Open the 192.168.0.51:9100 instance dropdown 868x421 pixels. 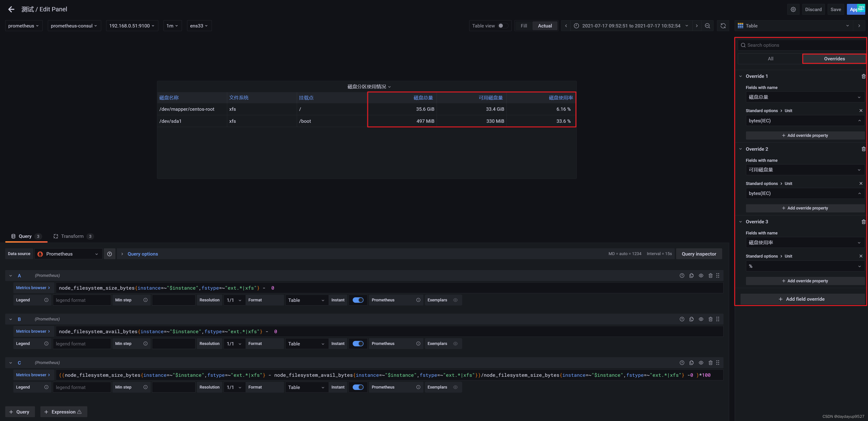pyautogui.click(x=132, y=26)
